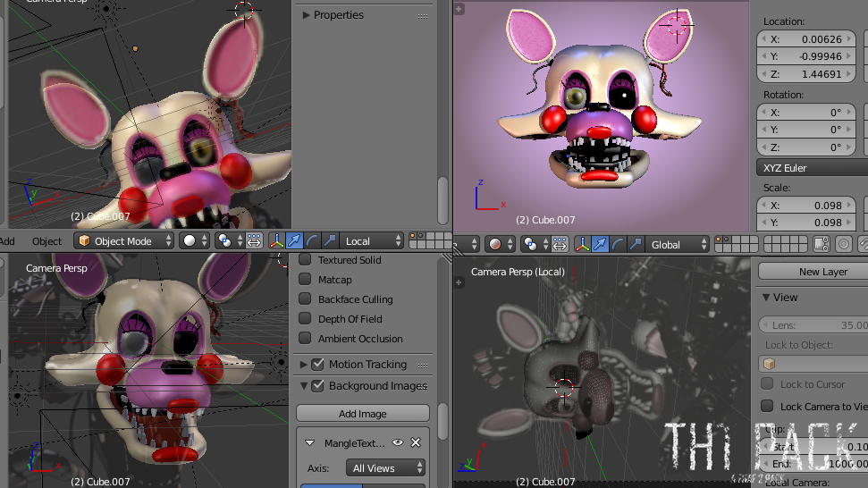Select scale manipulator icon in Local header

point(330,240)
